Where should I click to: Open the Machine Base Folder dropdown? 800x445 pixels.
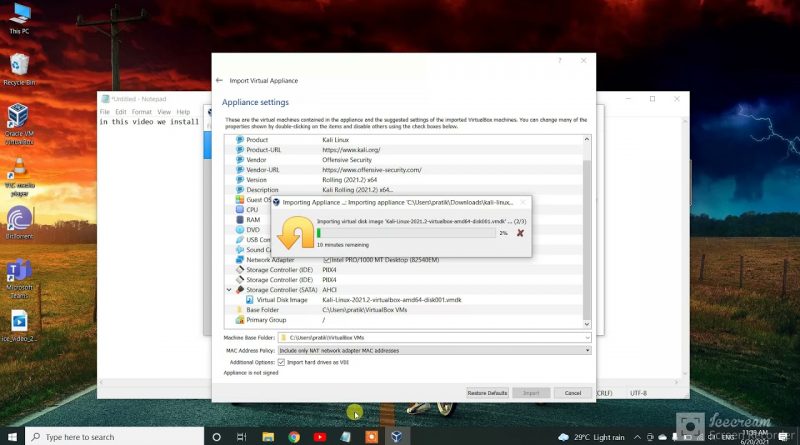[587, 338]
